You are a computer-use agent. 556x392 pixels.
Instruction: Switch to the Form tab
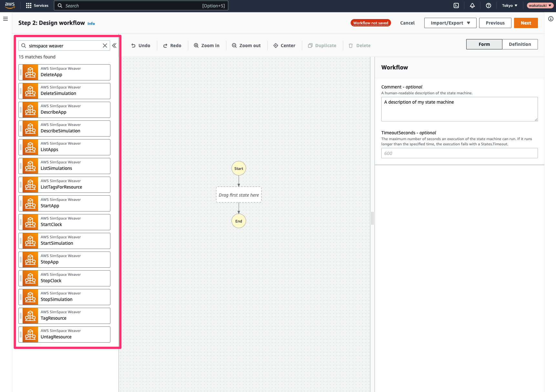484,44
